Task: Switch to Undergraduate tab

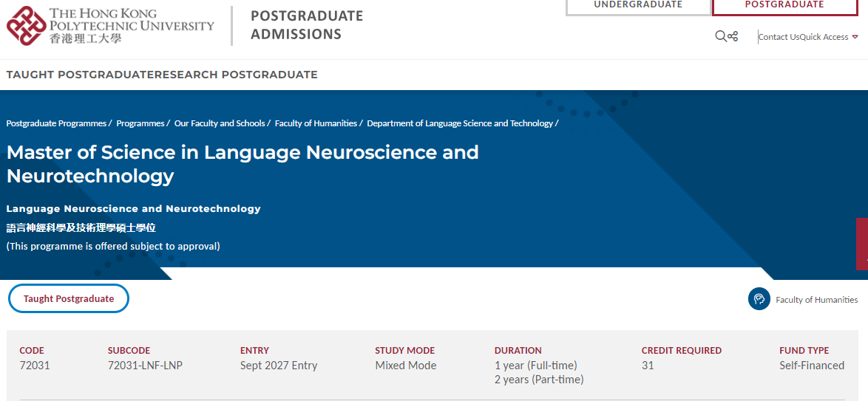Action: pos(638,5)
